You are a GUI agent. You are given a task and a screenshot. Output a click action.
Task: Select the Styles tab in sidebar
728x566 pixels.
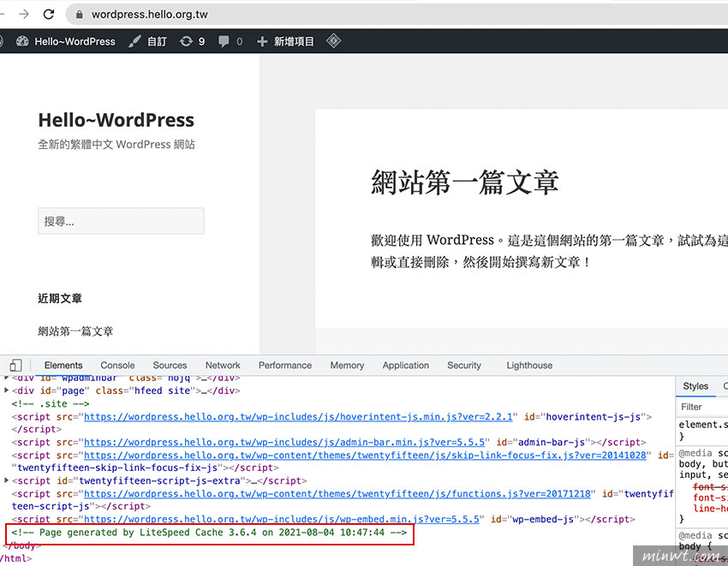695,386
